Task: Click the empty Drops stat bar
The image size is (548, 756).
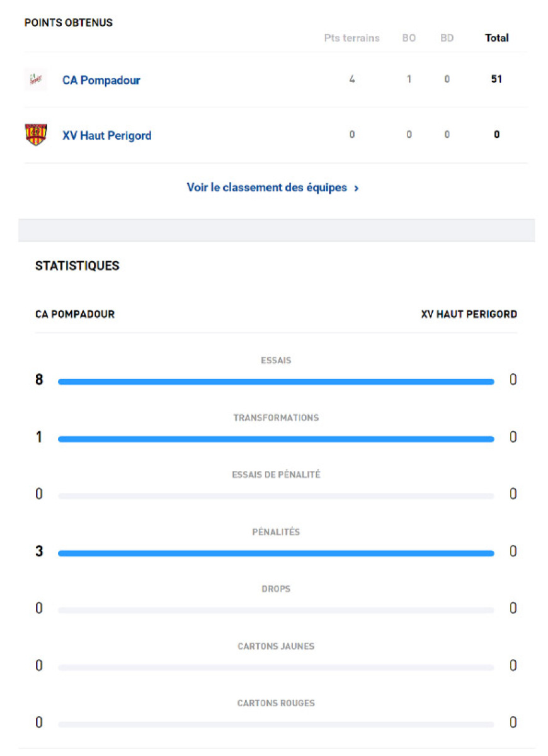Action: coord(276,610)
